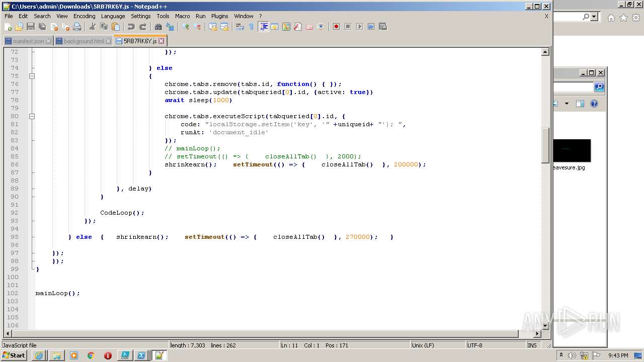
Task: Run macro multiple times icon
Action: (x=371, y=27)
